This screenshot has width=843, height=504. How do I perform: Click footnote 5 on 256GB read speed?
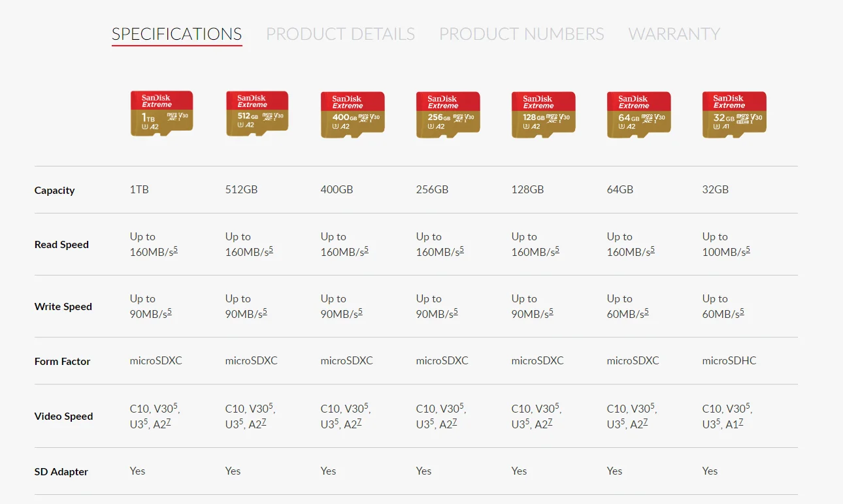[462, 250]
